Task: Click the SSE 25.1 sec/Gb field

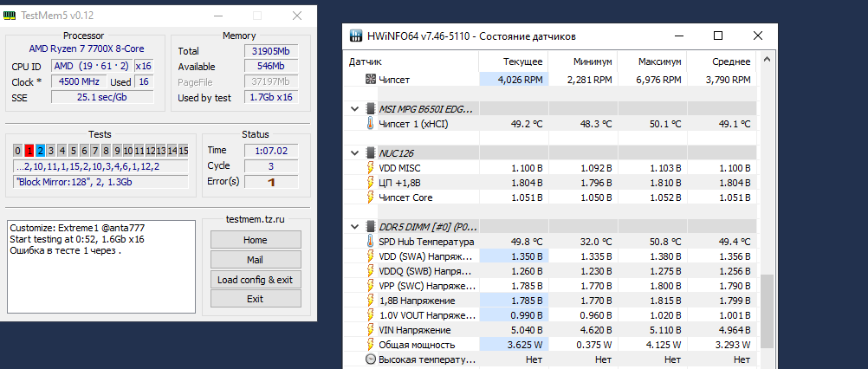Action: pyautogui.click(x=102, y=97)
